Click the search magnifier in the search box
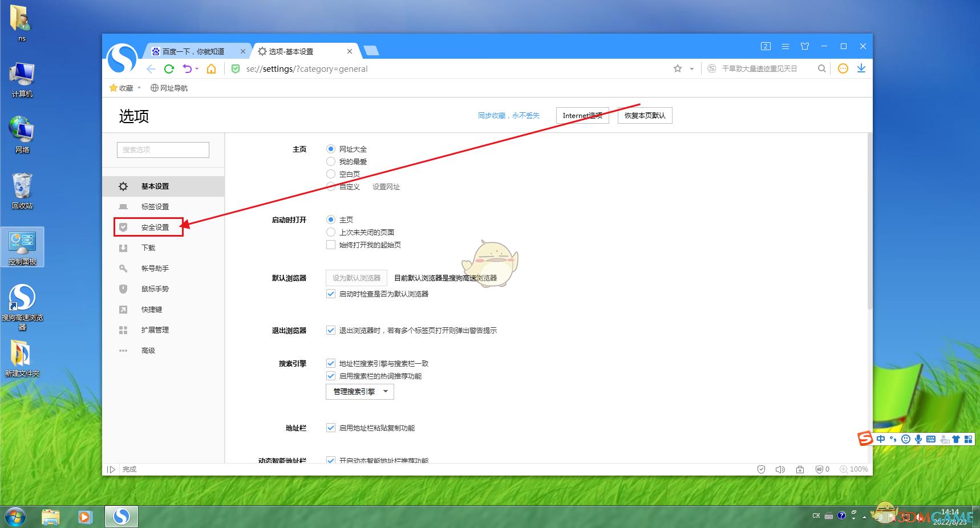The width and height of the screenshot is (980, 528). point(822,68)
